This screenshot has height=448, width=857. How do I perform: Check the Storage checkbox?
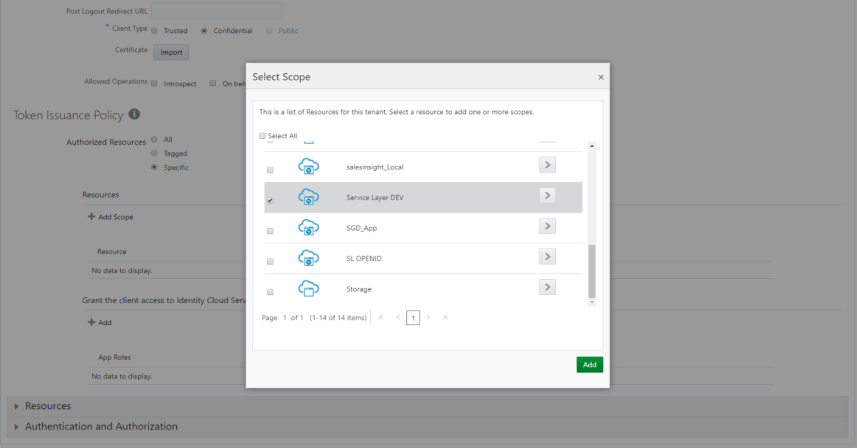point(270,292)
